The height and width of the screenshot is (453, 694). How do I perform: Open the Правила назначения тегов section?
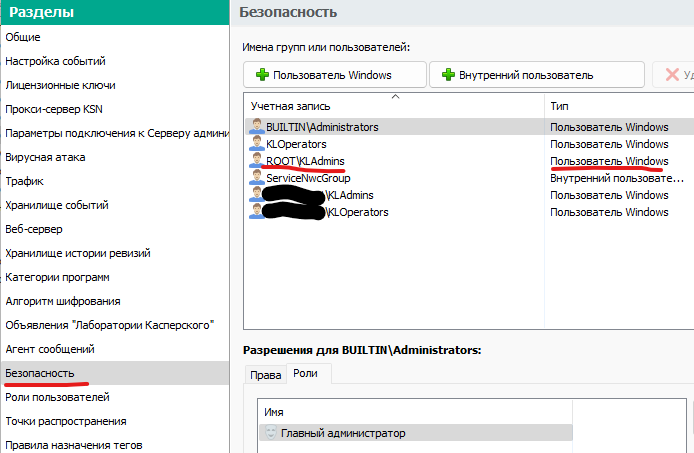click(73, 445)
